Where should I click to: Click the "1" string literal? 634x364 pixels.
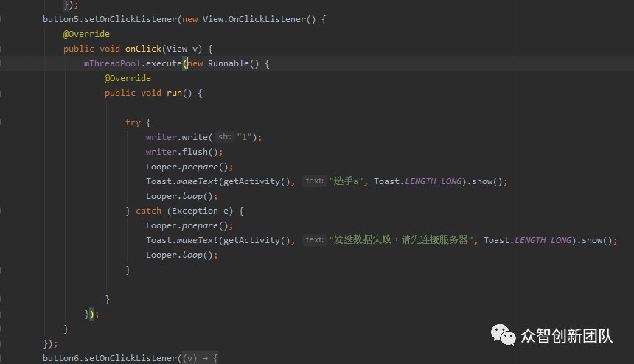pyautogui.click(x=245, y=137)
